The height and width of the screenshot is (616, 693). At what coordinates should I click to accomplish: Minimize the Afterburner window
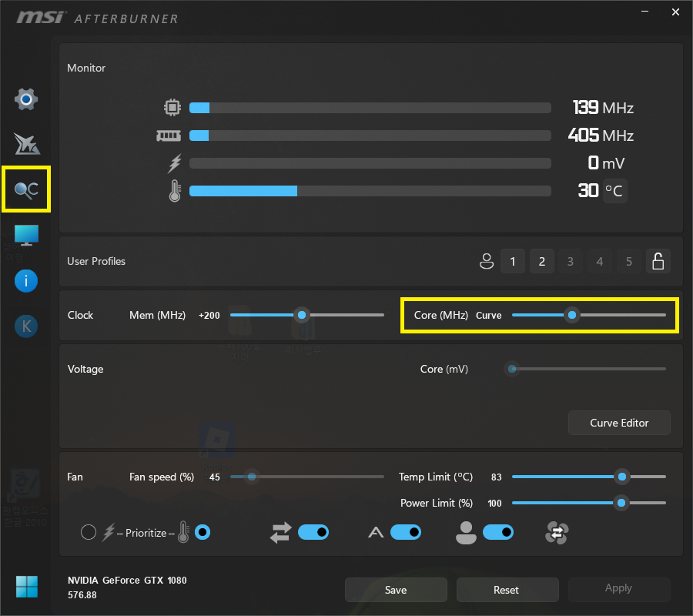pyautogui.click(x=644, y=12)
